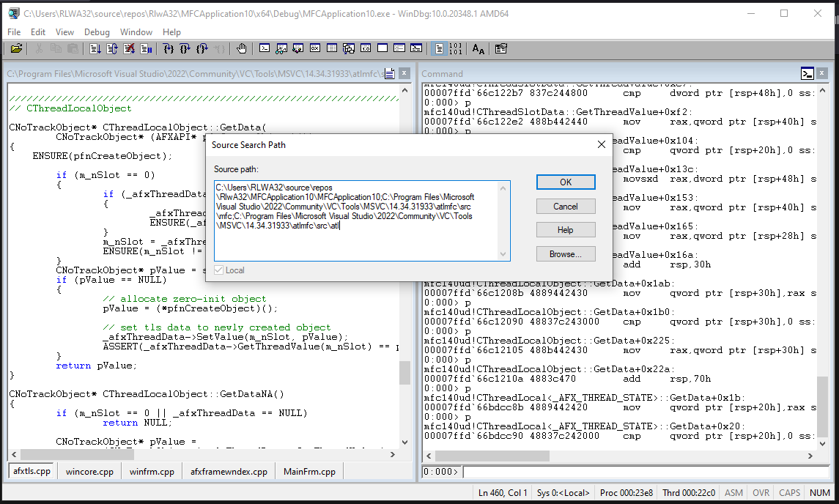Toggle the Source mode on toolbar button
This screenshot has width=839, height=504.
click(x=438, y=49)
